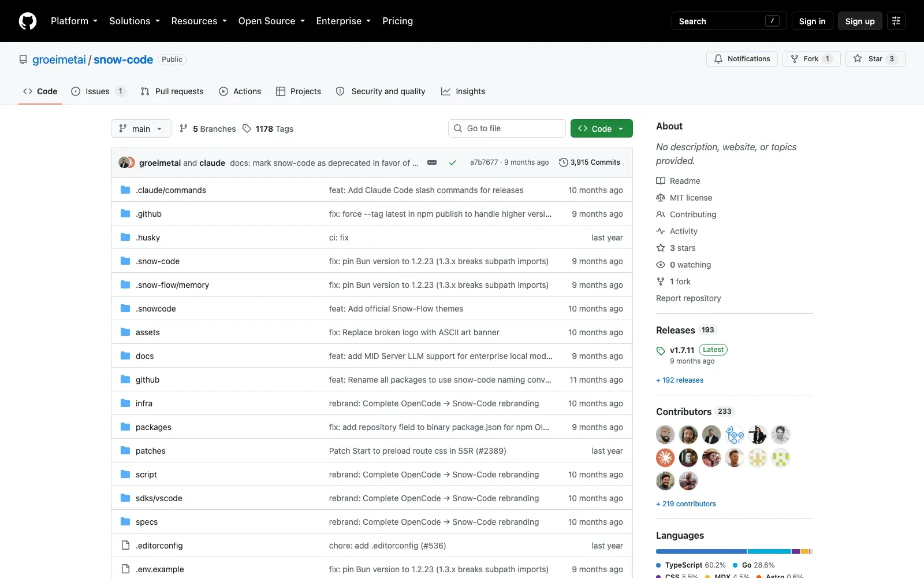
Task: Expand the Solutions menu
Action: point(135,21)
